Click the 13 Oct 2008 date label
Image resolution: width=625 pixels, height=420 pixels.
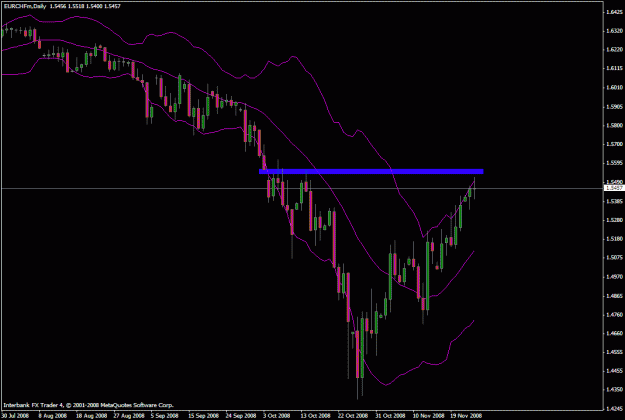[x=315, y=416]
